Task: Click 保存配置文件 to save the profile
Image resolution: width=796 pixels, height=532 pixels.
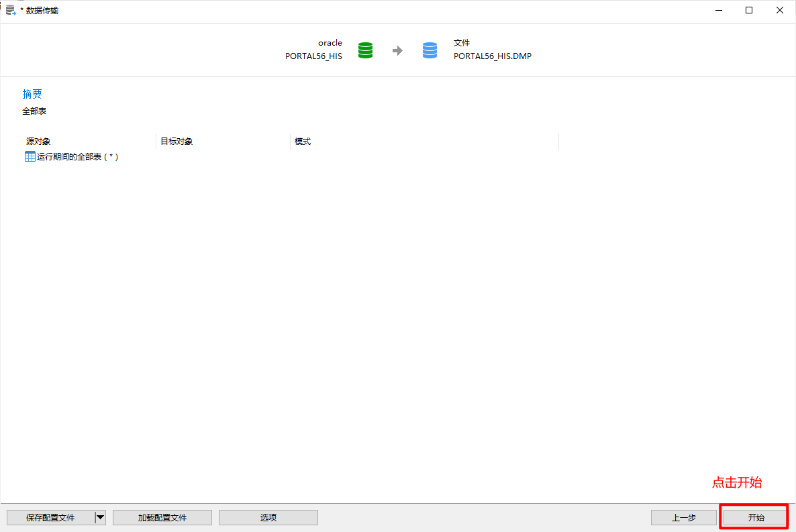Action: point(50,517)
